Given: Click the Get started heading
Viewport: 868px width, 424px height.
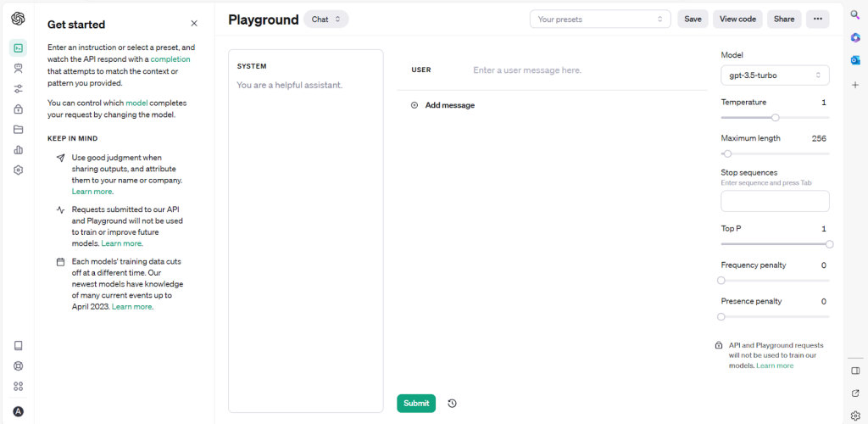Looking at the screenshot, I should [76, 25].
